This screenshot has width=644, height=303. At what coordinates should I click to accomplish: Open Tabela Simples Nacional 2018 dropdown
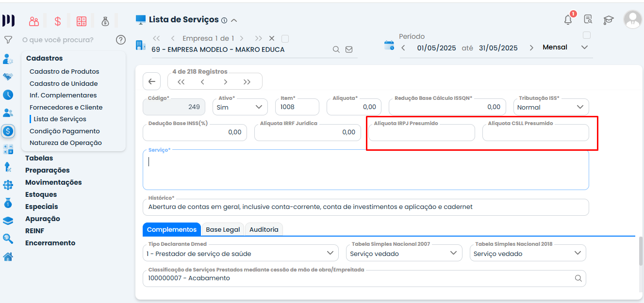(x=528, y=254)
